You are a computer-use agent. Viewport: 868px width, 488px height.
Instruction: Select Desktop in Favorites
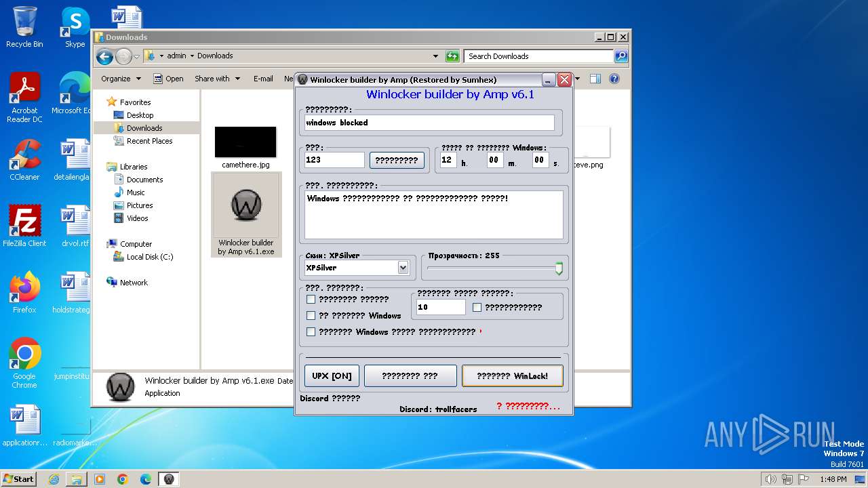(140, 115)
